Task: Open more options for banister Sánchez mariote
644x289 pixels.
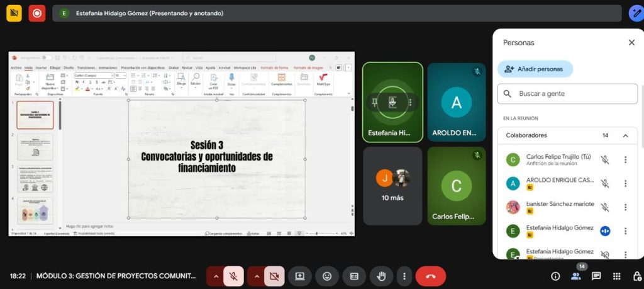Action: pos(625,207)
